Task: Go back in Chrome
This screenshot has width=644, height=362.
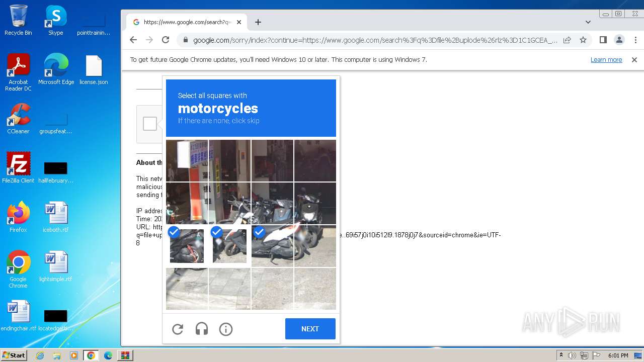Action: tap(133, 40)
